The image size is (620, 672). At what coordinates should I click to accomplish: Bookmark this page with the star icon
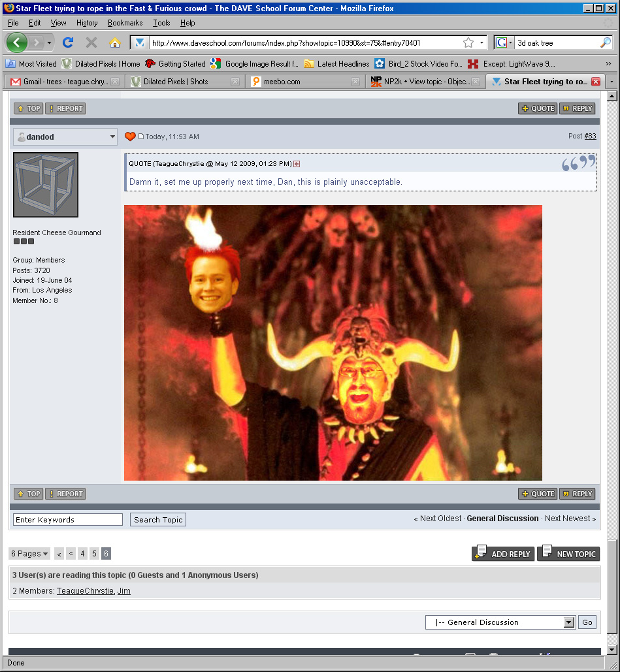click(x=468, y=42)
